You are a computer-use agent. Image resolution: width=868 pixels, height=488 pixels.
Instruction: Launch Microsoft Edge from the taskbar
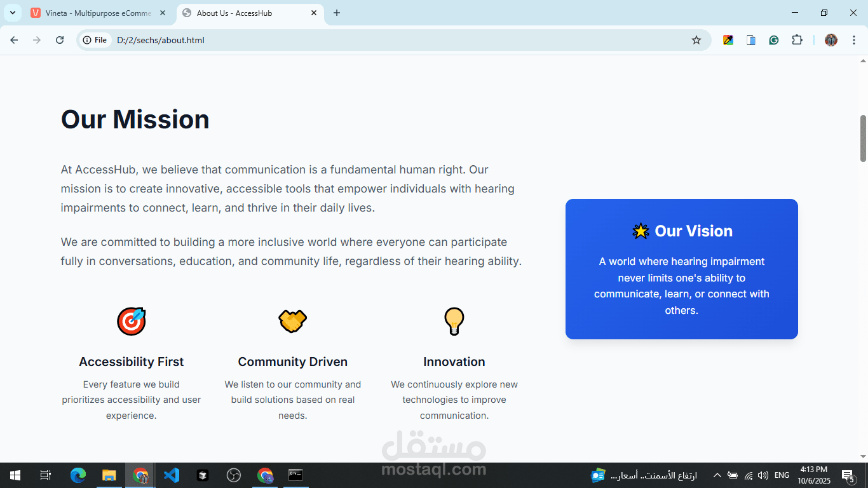tap(78, 475)
